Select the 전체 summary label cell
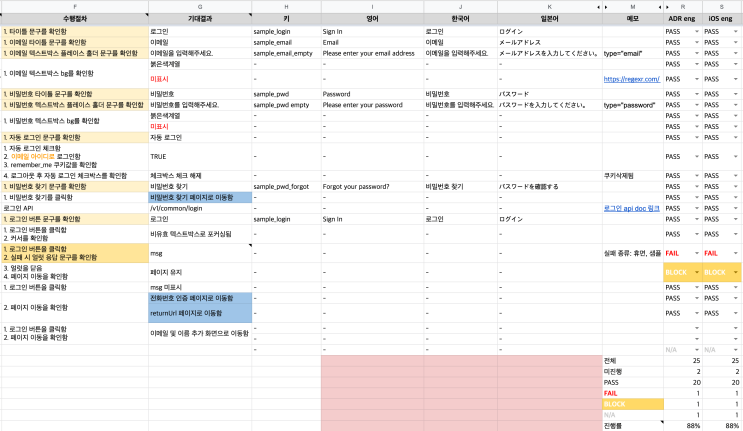Viewport: 743px width, 431px height. 633,361
